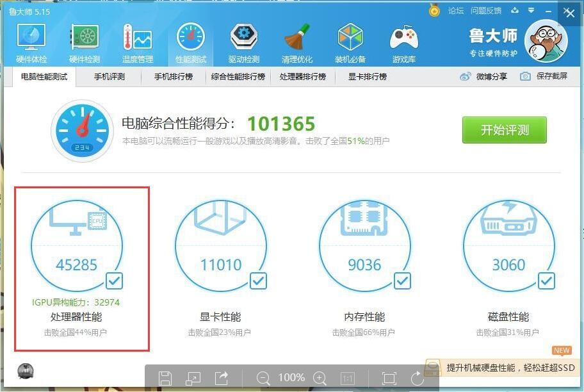Switch to 综合性能排行榜 tab
This screenshot has width=584, height=392.
[x=238, y=77]
